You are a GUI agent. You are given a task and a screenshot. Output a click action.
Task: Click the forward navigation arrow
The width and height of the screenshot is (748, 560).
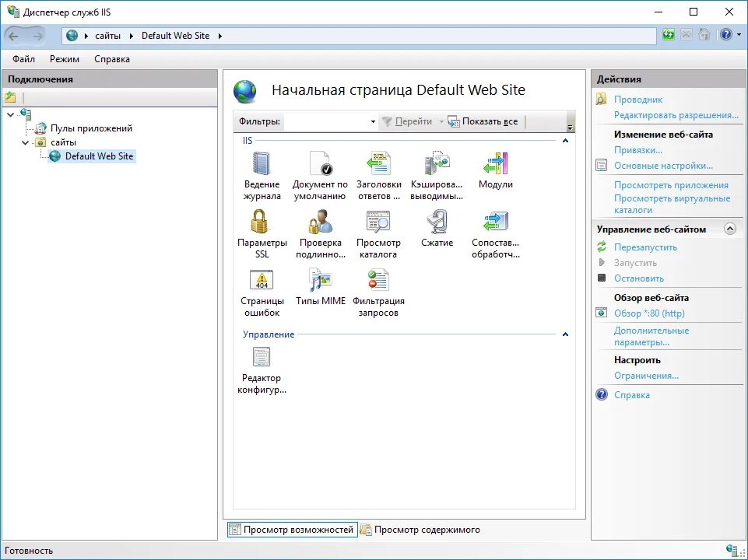tap(37, 36)
